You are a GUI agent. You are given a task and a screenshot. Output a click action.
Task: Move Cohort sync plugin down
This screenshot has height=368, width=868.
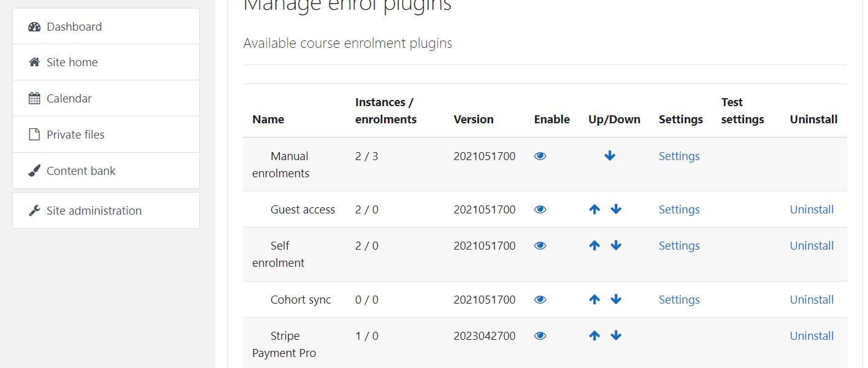[x=616, y=299]
